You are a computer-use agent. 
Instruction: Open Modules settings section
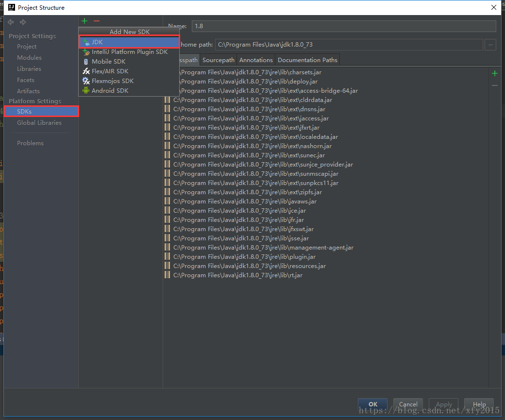(x=29, y=58)
